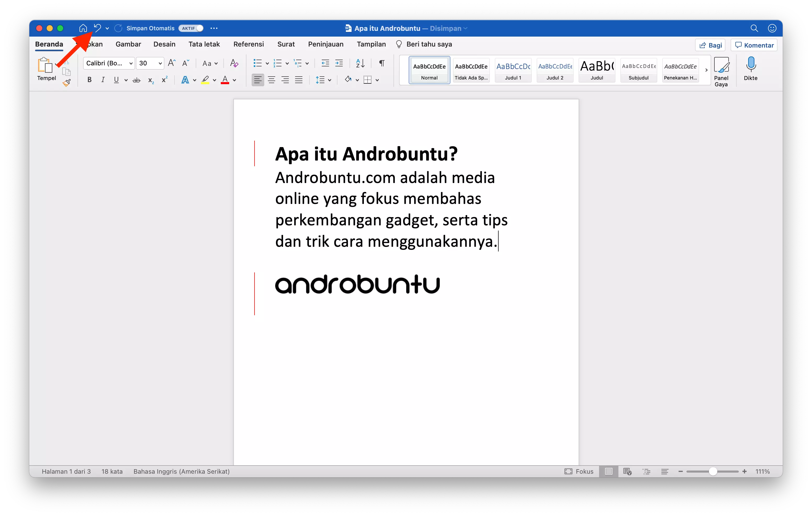The width and height of the screenshot is (812, 516).
Task: Click the Tempel clipboard icon
Action: click(44, 65)
